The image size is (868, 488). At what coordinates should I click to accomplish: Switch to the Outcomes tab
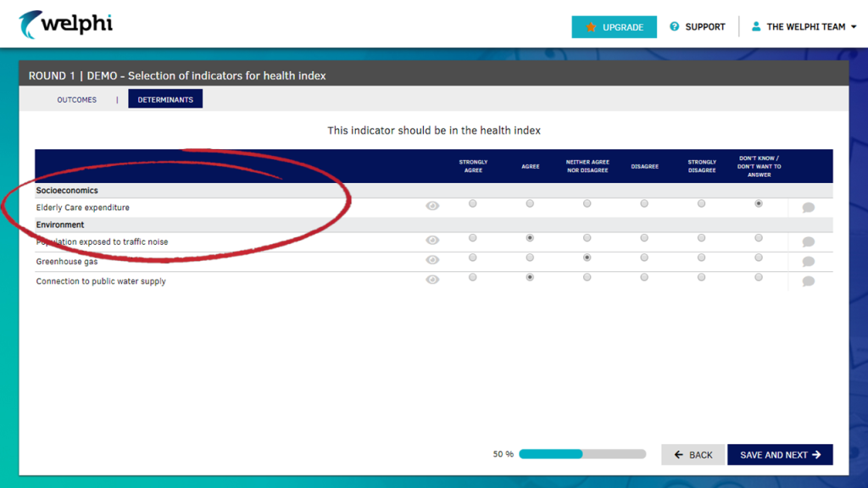(76, 99)
